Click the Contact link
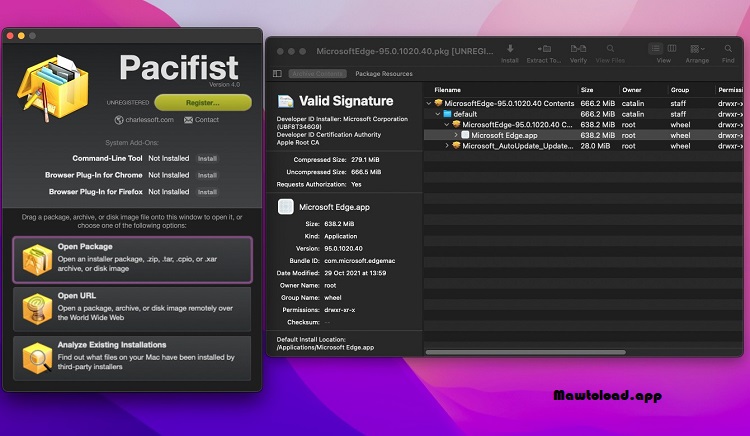750x436 pixels. coord(201,120)
